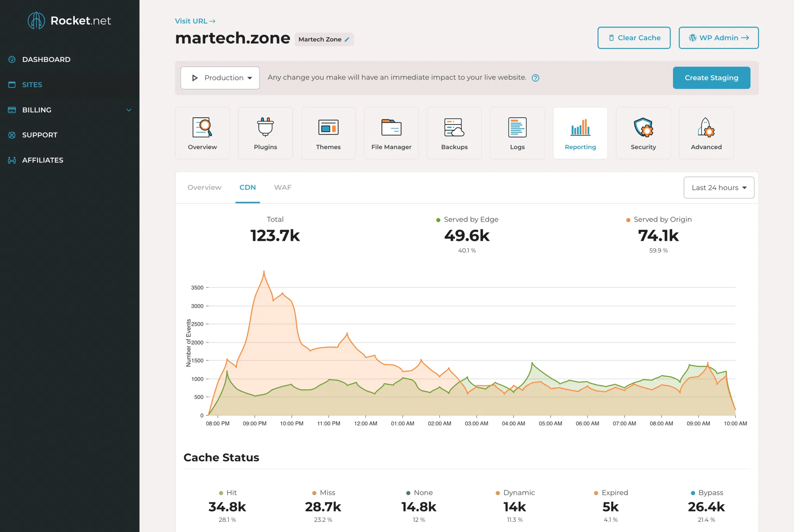794x532 pixels.
Task: Click the Clear Cache button
Action: coord(633,38)
